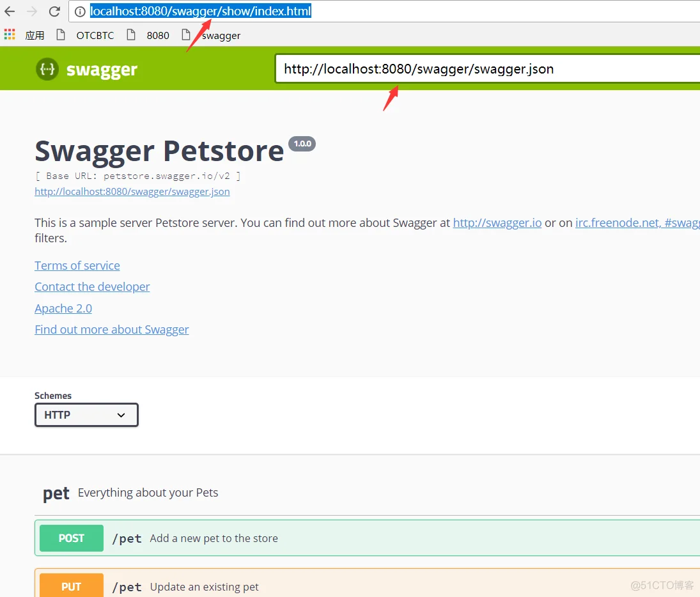Image resolution: width=700 pixels, height=597 pixels.
Task: Open the swagger.json link under Base URL
Action: [132, 192]
